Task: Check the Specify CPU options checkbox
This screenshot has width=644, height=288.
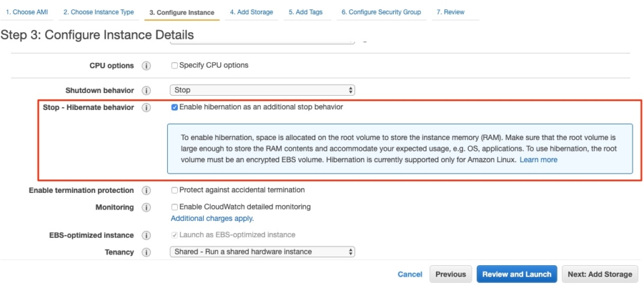Action: coord(174,66)
